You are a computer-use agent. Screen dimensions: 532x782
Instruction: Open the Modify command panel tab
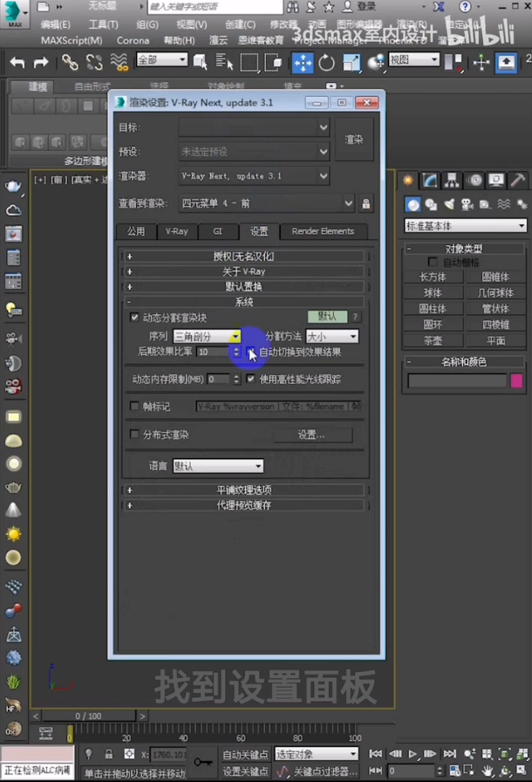click(430, 181)
